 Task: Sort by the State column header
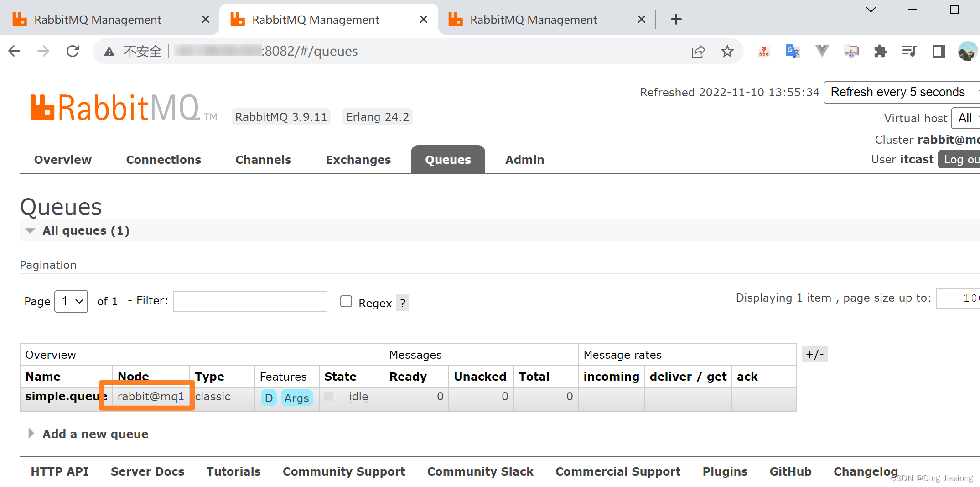[340, 377]
